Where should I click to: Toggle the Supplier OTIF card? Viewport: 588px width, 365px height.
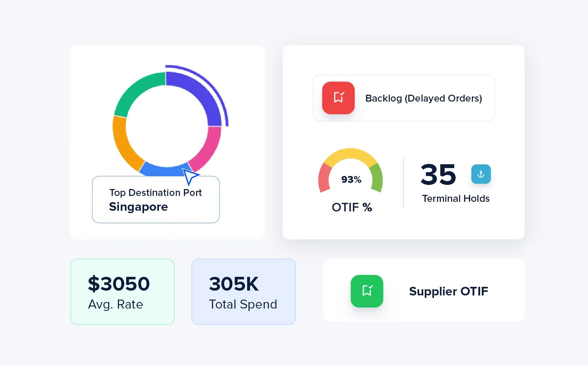tap(423, 291)
